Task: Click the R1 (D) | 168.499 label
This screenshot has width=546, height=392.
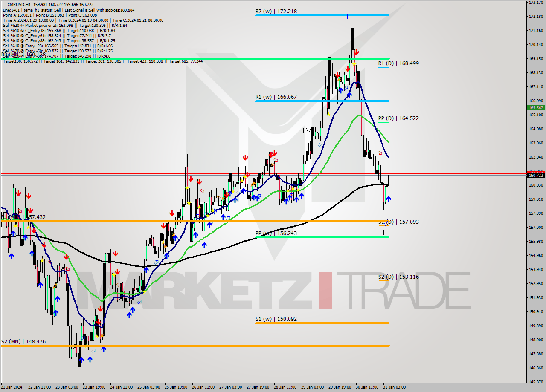Action: point(398,63)
